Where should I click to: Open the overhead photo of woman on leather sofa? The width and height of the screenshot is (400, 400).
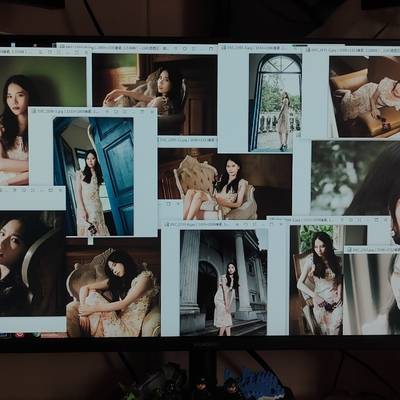364,97
